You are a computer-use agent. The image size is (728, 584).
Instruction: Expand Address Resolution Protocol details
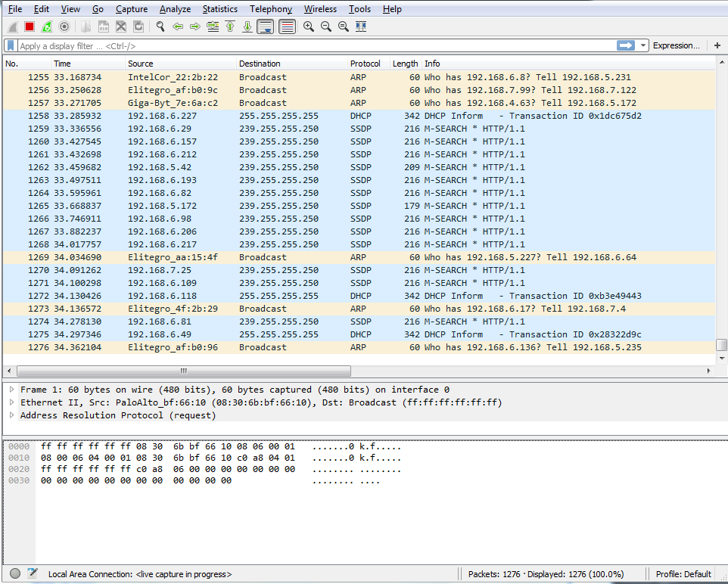(12, 415)
